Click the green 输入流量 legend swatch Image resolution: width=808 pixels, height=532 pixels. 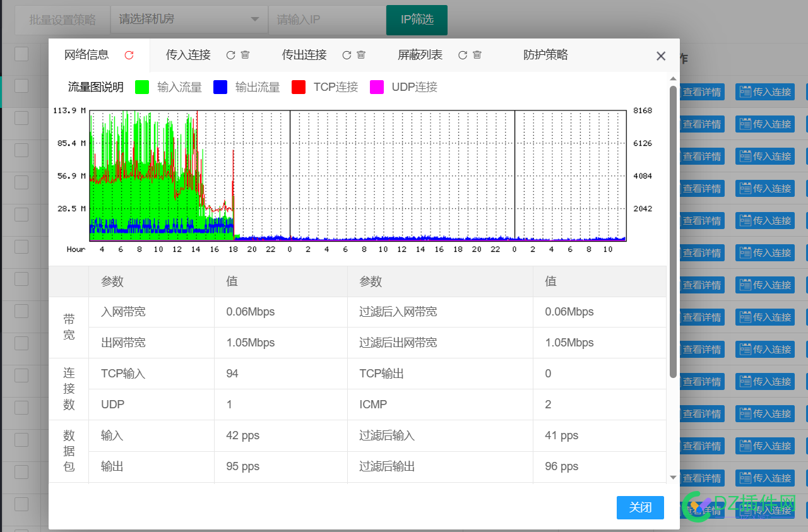(142, 87)
